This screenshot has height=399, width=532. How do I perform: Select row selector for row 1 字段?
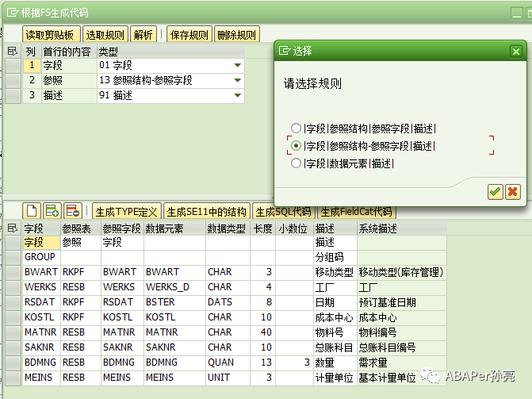13,65
